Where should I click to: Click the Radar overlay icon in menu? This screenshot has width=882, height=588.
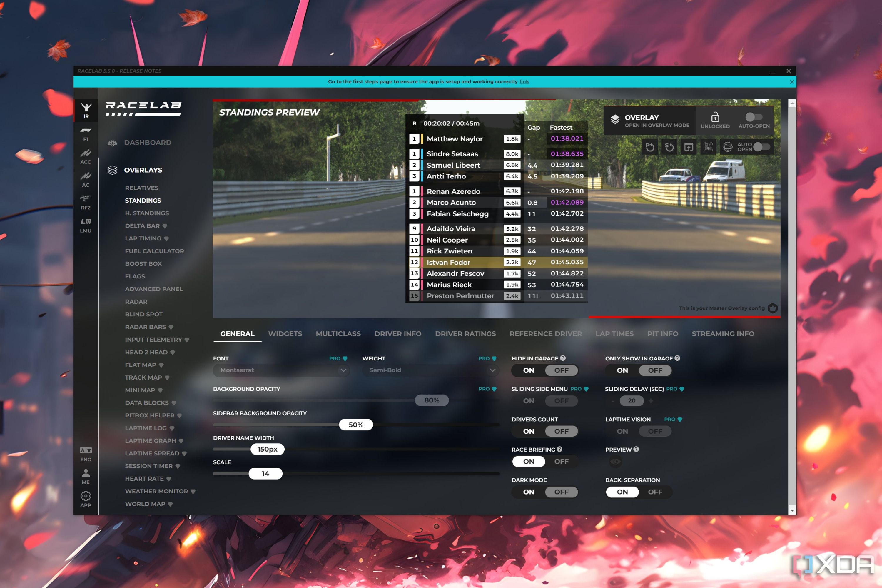coord(135,301)
